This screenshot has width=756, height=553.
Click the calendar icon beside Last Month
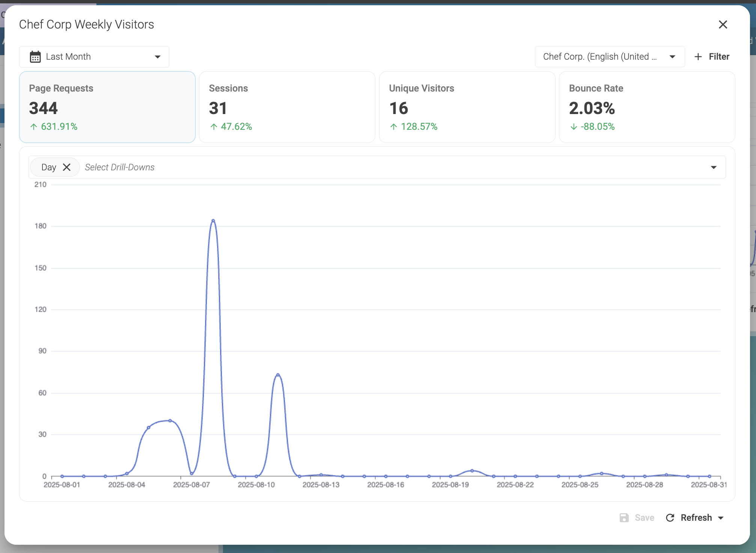pos(35,57)
